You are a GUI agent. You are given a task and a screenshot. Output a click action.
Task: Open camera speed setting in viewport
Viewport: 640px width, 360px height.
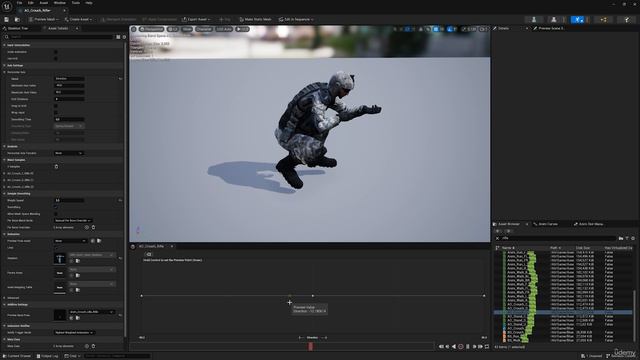483,29
